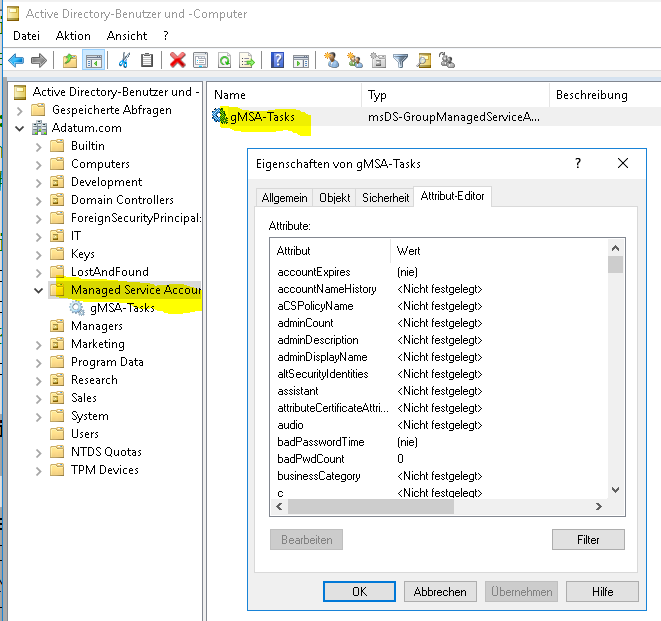Click the gear icon of gMSA-Tasks in list
This screenshot has height=621, width=661.
219,116
